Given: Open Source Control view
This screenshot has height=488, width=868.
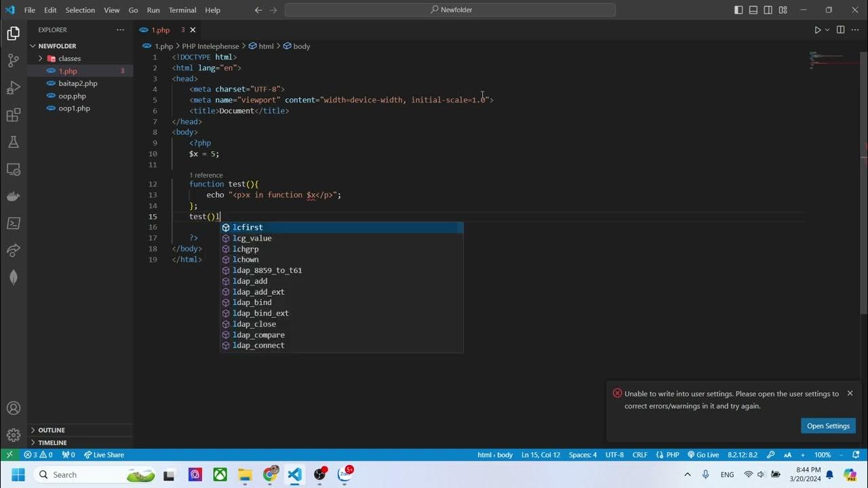Looking at the screenshot, I should click(13, 60).
